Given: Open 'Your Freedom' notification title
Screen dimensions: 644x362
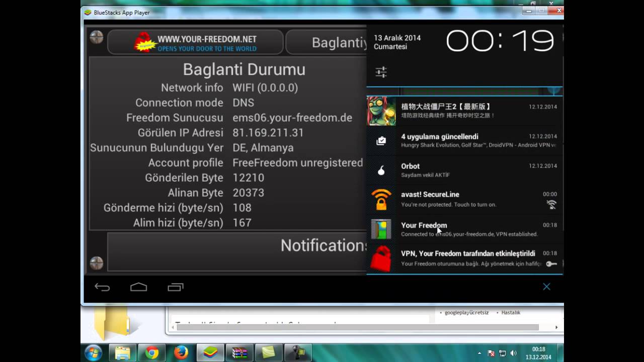Looking at the screenshot, I should click(x=424, y=225).
